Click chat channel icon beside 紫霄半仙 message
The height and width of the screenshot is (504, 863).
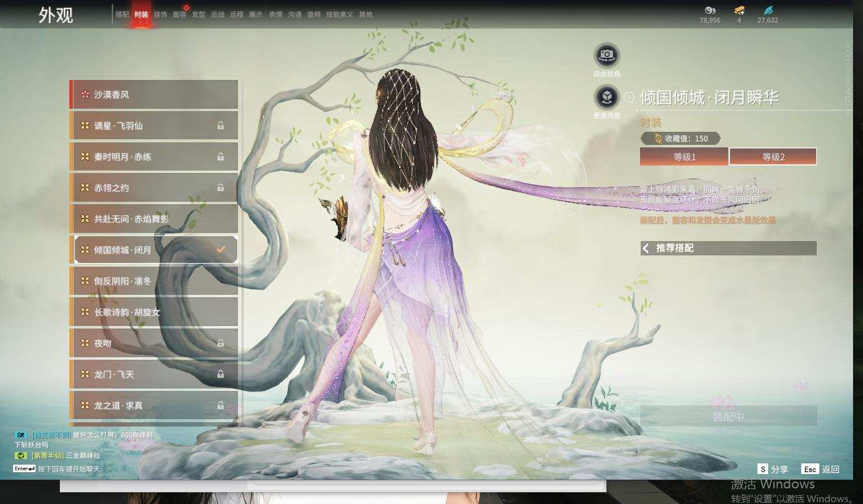click(x=20, y=456)
